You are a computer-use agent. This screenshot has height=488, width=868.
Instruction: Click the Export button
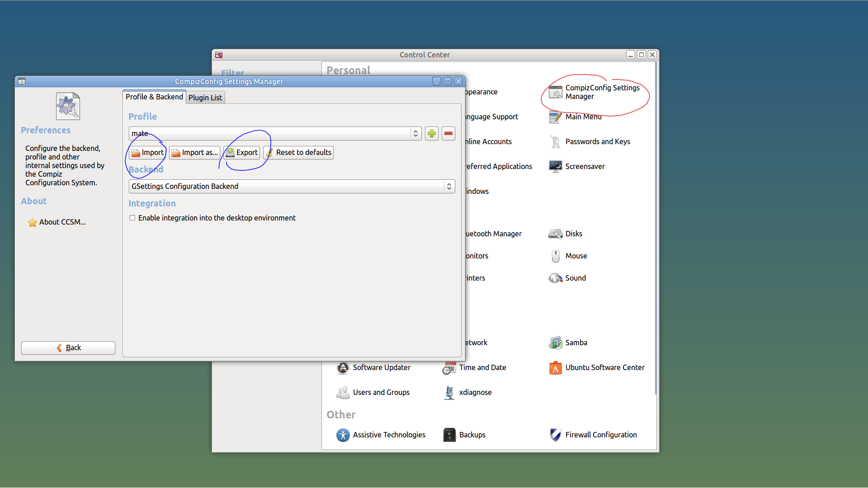[x=242, y=152]
